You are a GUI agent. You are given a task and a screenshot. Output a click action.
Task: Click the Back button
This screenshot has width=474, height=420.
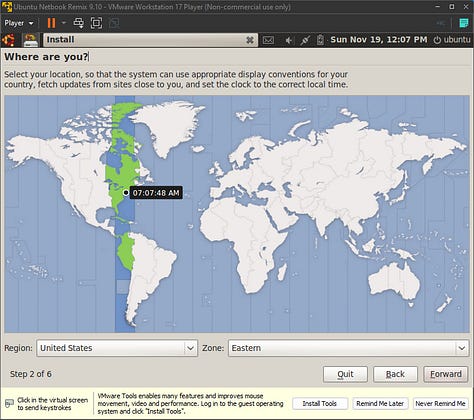tap(395, 374)
